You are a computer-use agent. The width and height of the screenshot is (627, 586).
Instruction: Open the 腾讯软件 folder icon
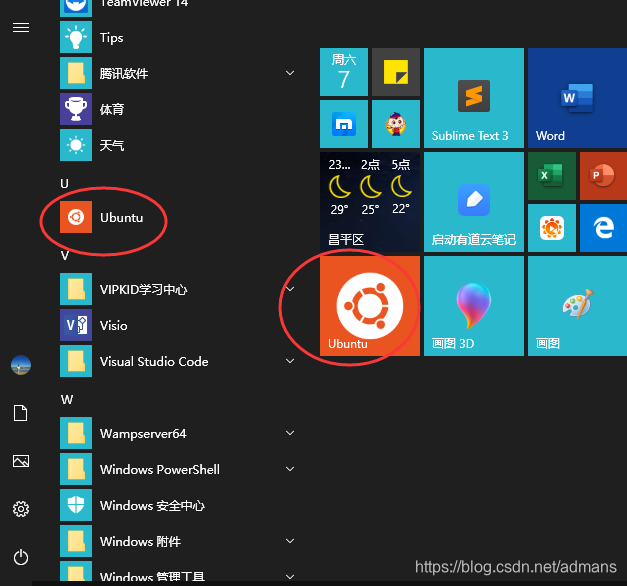point(76,73)
